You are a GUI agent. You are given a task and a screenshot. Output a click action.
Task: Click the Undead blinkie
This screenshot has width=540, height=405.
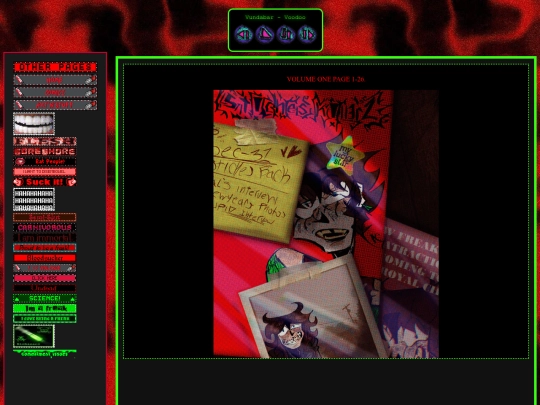(45, 288)
